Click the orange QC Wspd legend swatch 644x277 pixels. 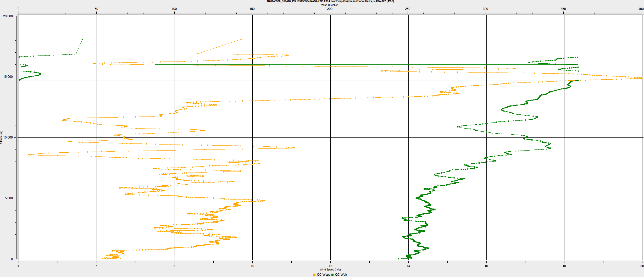(314, 275)
